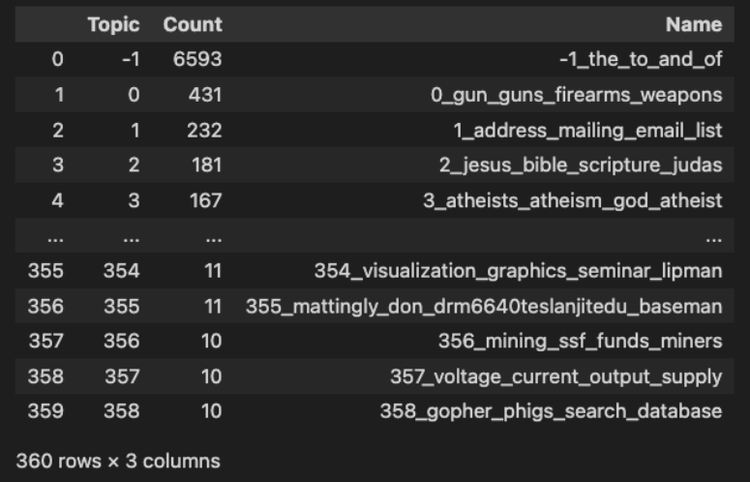Select the -1_the_to_and_of name cell
This screenshot has height=482, width=750.
640,59
